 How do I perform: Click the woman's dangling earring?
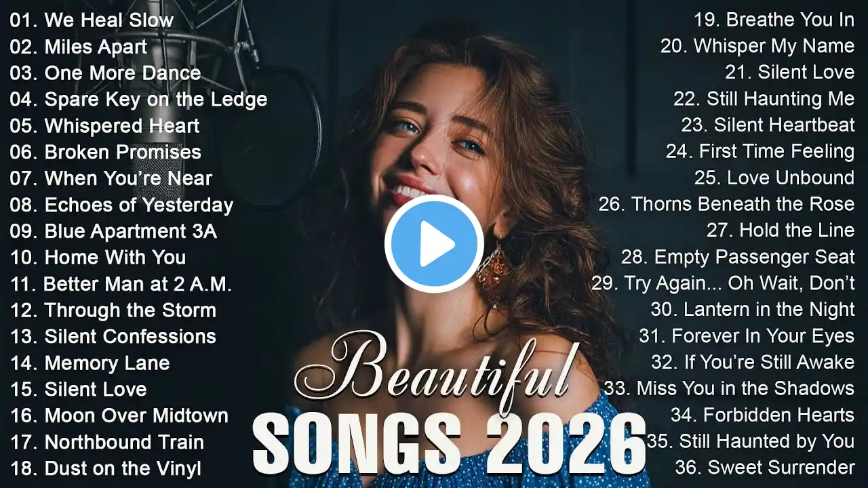493,264
